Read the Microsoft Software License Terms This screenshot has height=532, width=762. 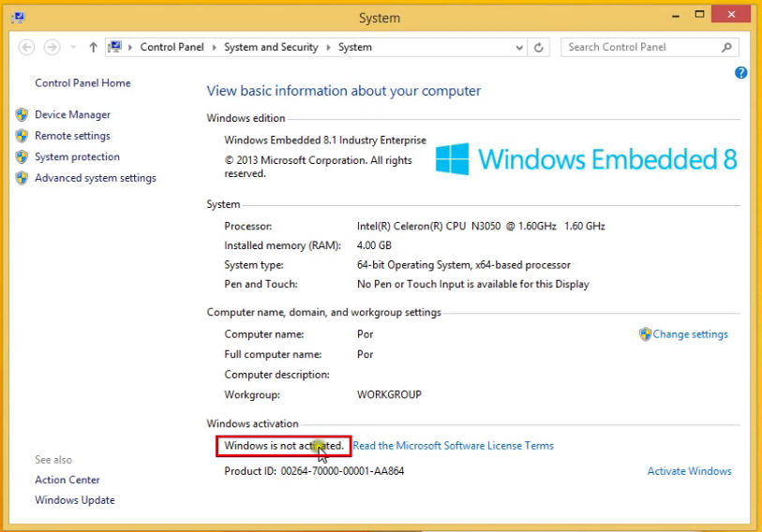pos(453,446)
